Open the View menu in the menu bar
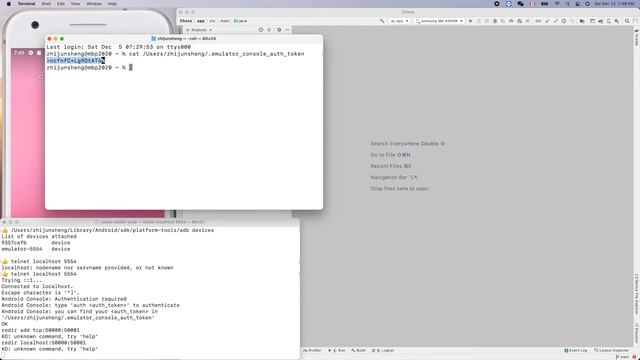 76,4
